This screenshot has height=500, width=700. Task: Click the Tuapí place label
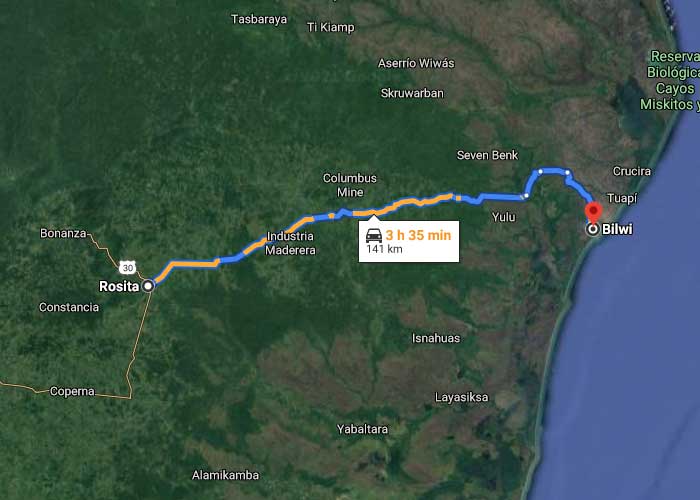pos(622,198)
